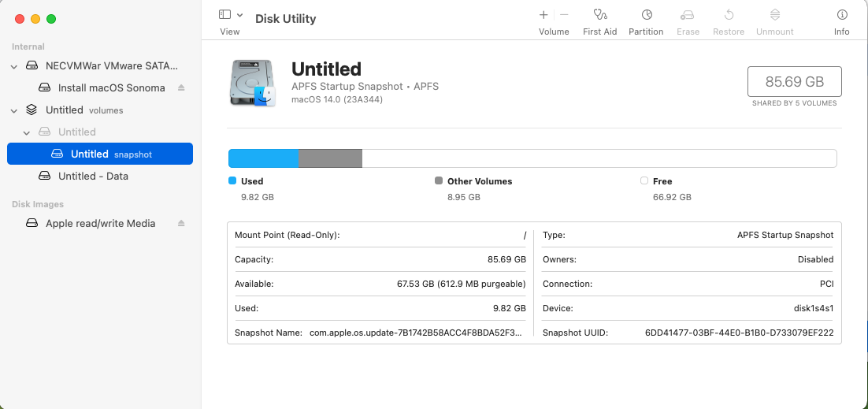Select Untitled - Data volume
Image resolution: width=868 pixels, height=409 pixels.
coord(100,177)
